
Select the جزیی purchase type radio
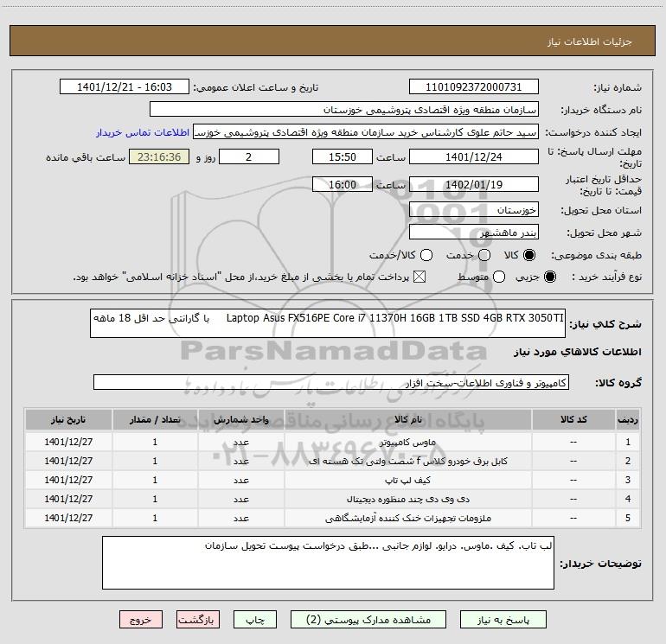pyautogui.click(x=550, y=277)
